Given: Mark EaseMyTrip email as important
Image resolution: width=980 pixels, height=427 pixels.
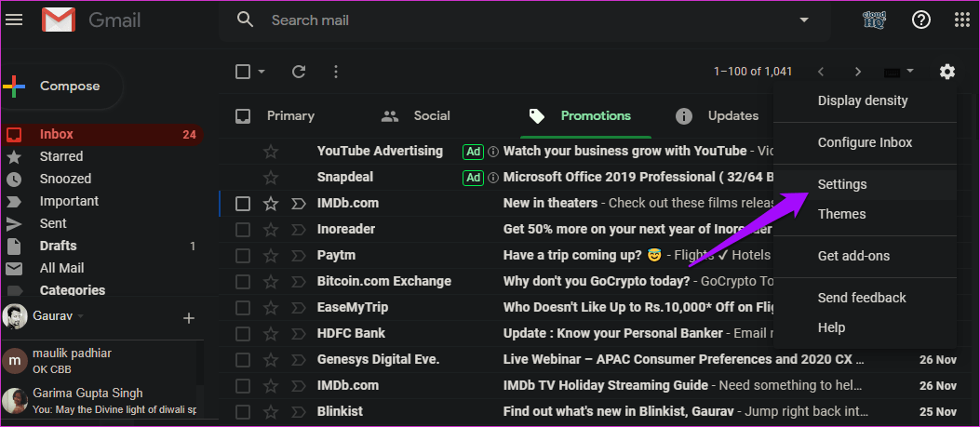Looking at the screenshot, I should [299, 308].
